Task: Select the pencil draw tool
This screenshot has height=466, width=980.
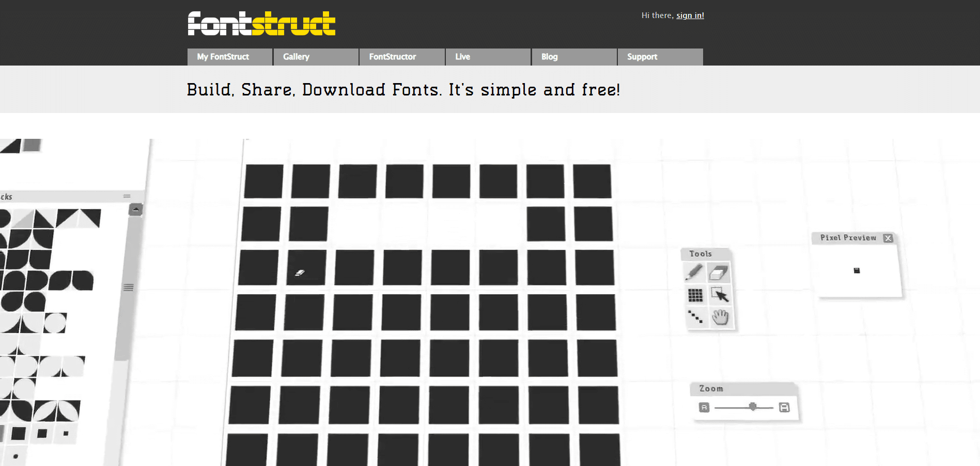Action: coord(694,272)
